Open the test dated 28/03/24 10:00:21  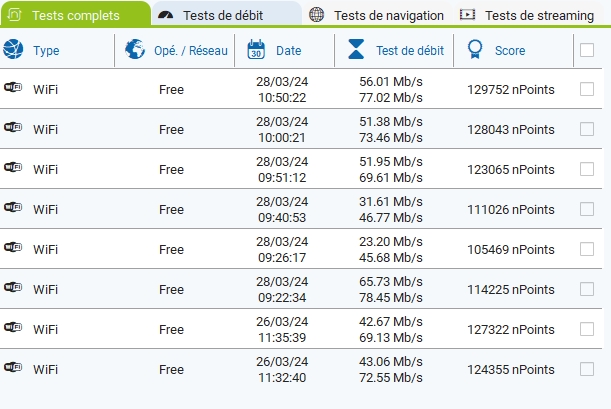coord(281,129)
